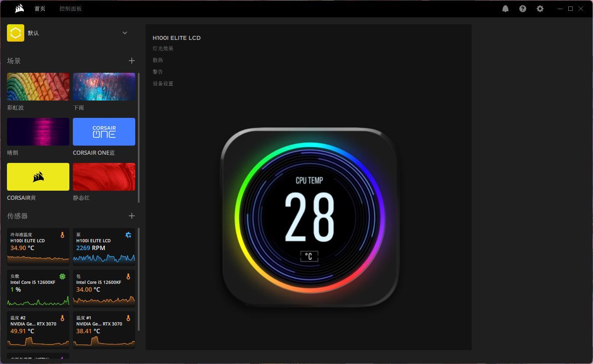
Task: Select the RTX 3070 温度 #2 card
Action: pos(38,330)
